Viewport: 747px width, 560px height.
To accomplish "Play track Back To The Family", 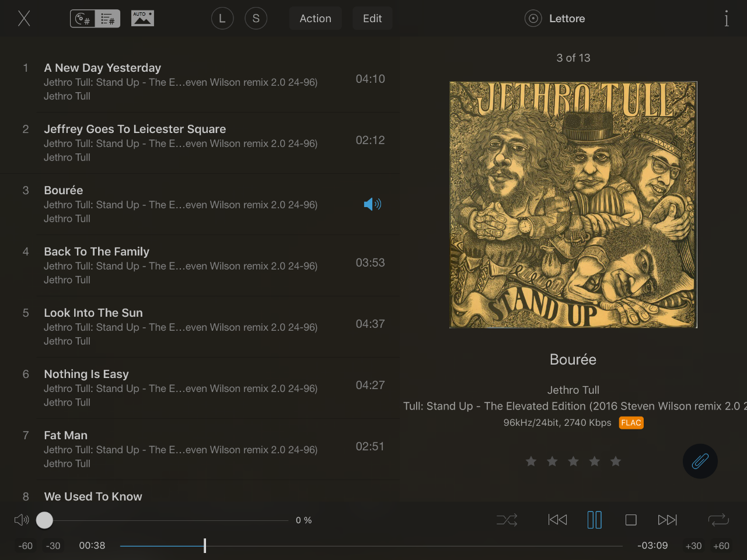I will (x=200, y=265).
